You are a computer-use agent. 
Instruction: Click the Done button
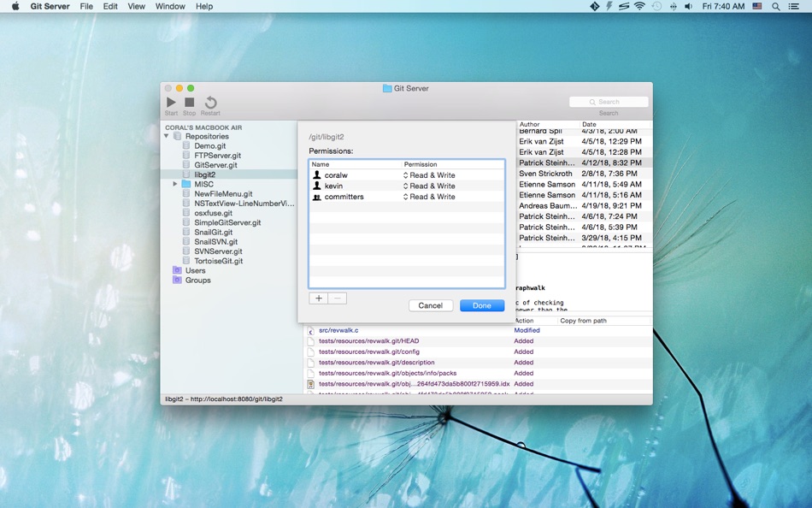pos(482,305)
